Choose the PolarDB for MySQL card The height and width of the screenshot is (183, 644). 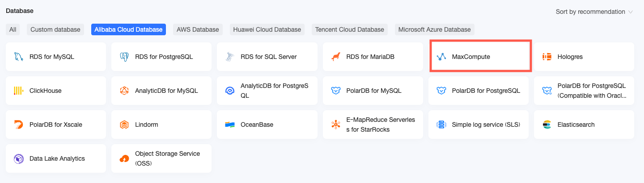tap(373, 91)
